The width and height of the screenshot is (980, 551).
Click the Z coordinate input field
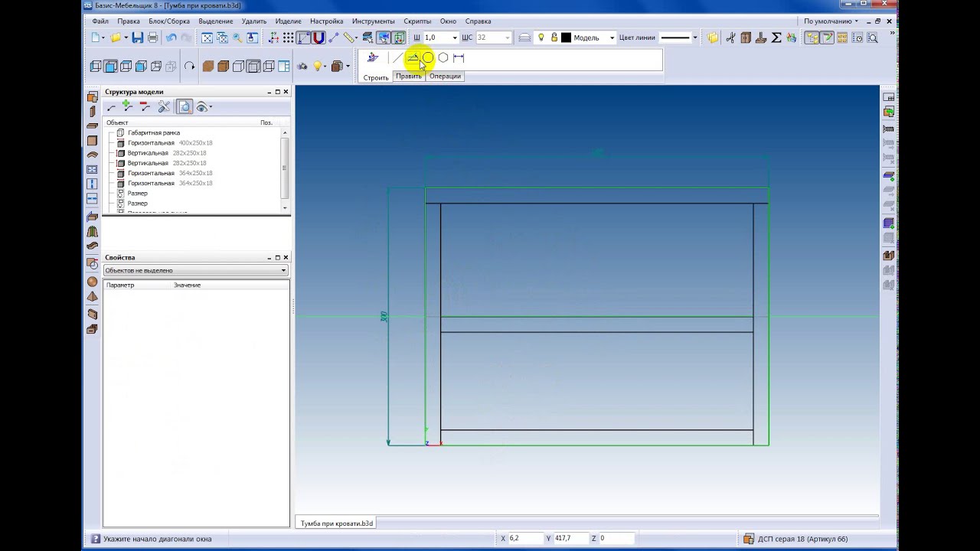(x=616, y=538)
